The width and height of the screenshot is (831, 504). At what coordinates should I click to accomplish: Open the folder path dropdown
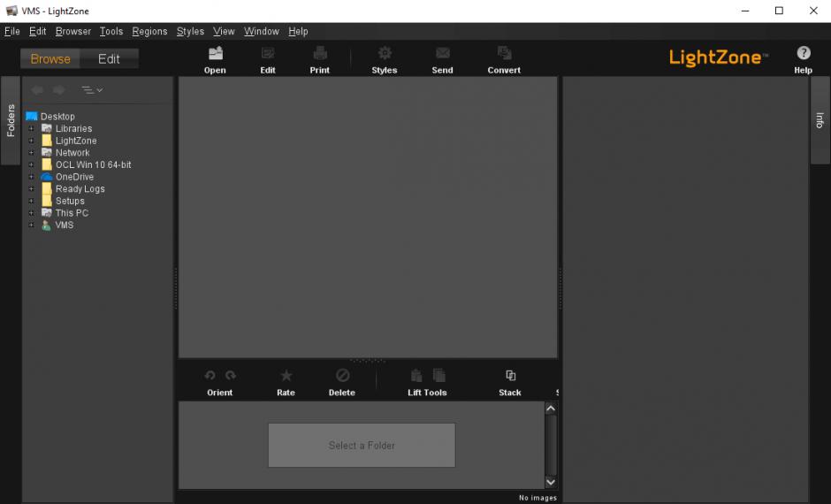point(92,90)
